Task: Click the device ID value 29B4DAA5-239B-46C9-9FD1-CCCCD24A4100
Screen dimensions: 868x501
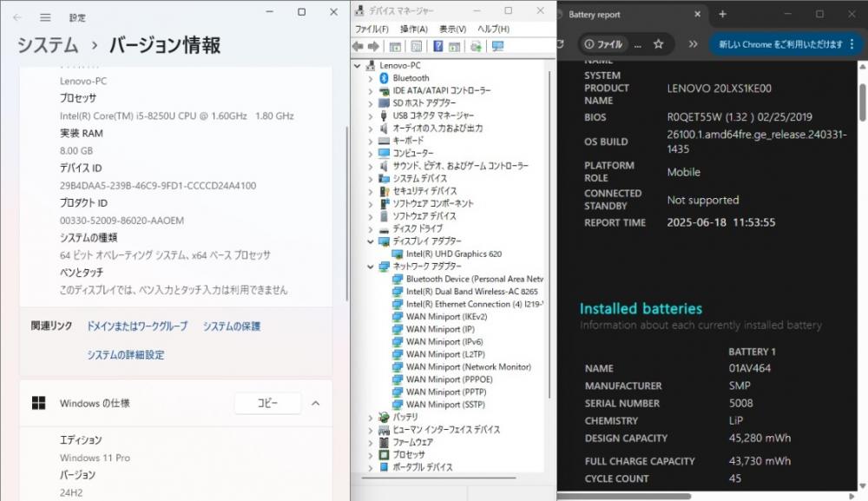Action: coord(158,186)
